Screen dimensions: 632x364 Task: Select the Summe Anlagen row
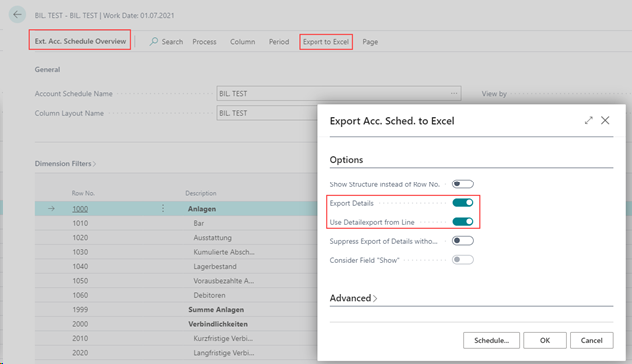pyautogui.click(x=176, y=309)
